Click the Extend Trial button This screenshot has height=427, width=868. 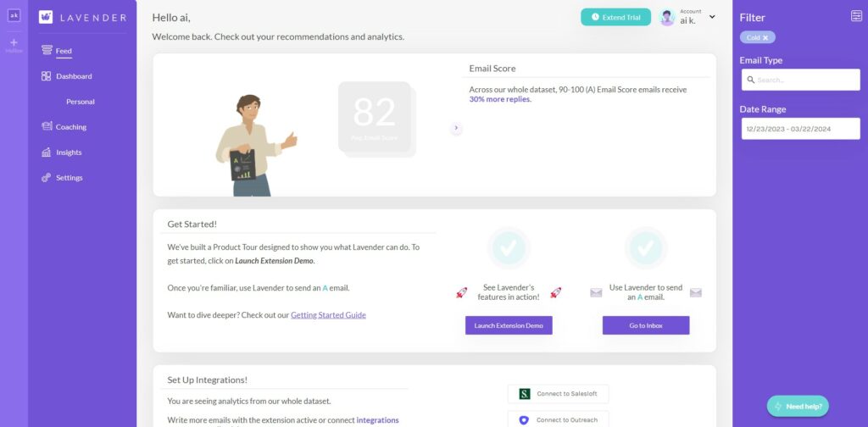[615, 17]
